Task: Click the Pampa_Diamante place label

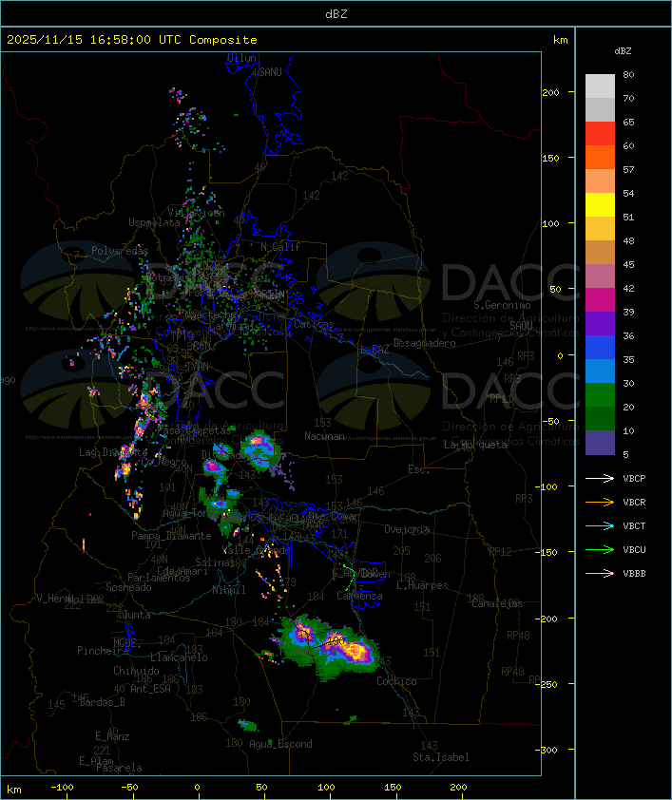Action: click(x=171, y=536)
